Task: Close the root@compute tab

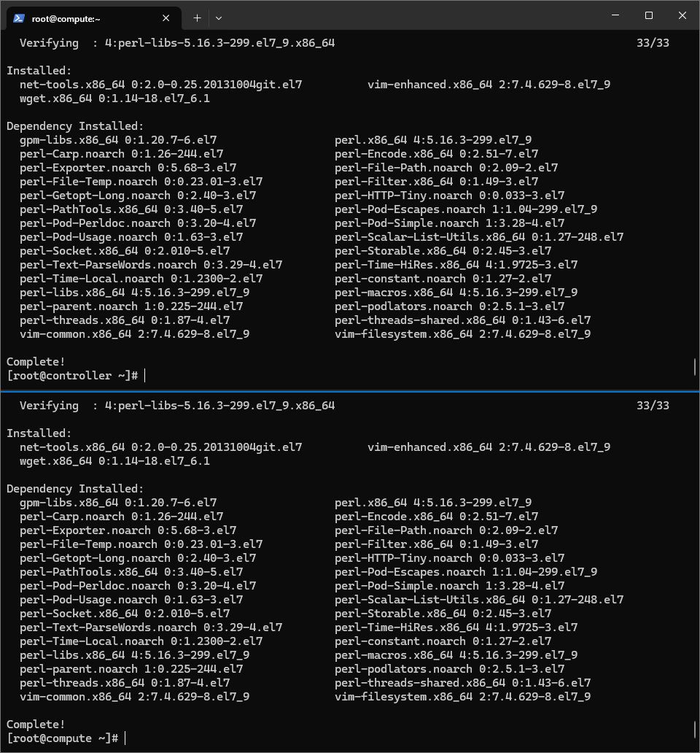Action: coord(166,18)
